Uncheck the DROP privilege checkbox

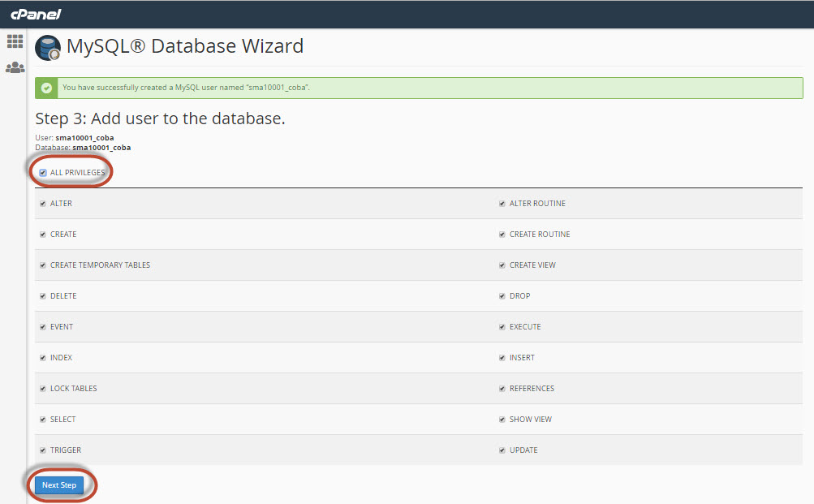(502, 296)
